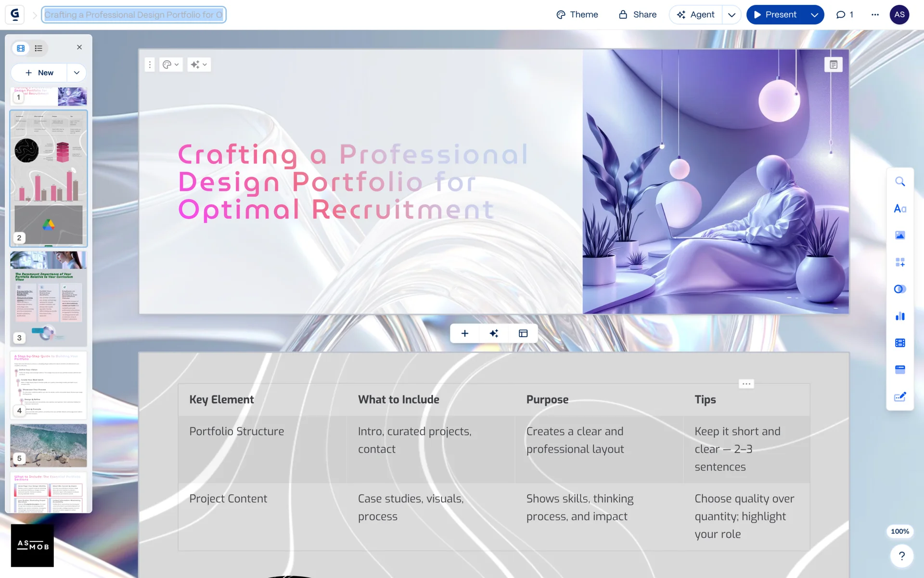Open the text styles Aa tool
Viewport: 924px width, 578px height.
(x=900, y=209)
